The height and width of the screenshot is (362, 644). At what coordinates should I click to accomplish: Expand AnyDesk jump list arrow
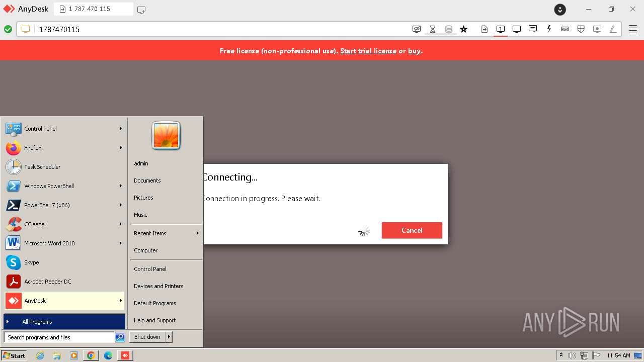[x=121, y=301]
